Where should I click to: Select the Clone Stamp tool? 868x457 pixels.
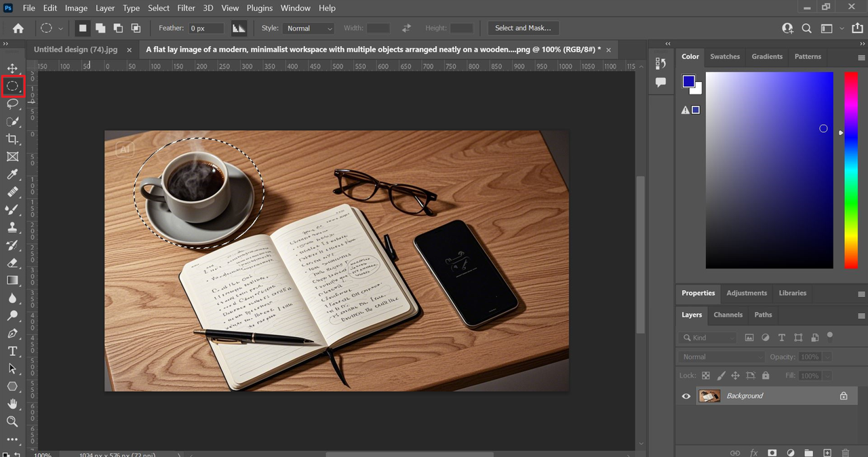(x=12, y=227)
